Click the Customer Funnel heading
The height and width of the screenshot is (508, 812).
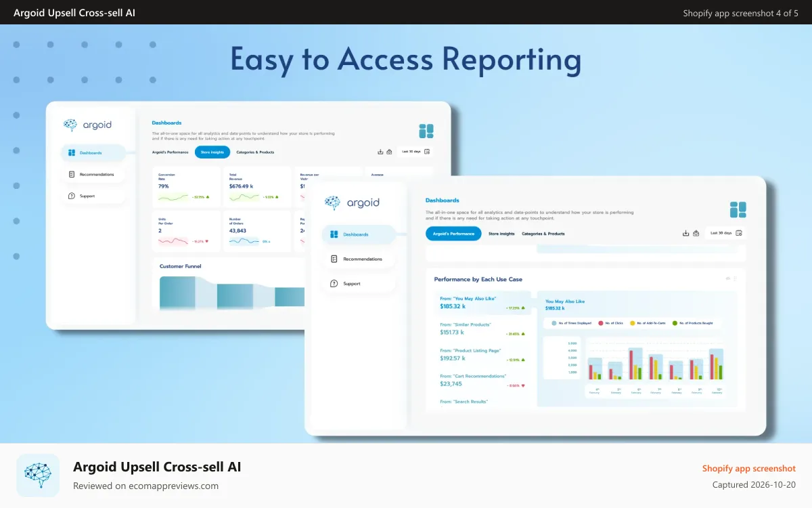click(x=181, y=266)
